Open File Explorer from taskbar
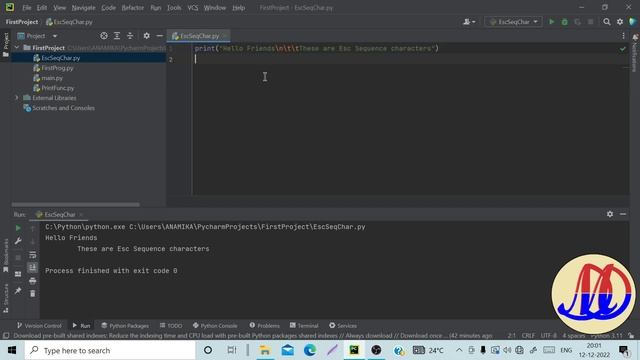The width and height of the screenshot is (640, 360). tap(265, 350)
